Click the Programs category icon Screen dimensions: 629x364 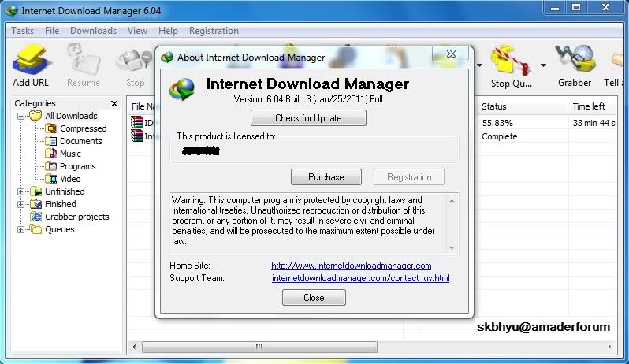click(51, 166)
